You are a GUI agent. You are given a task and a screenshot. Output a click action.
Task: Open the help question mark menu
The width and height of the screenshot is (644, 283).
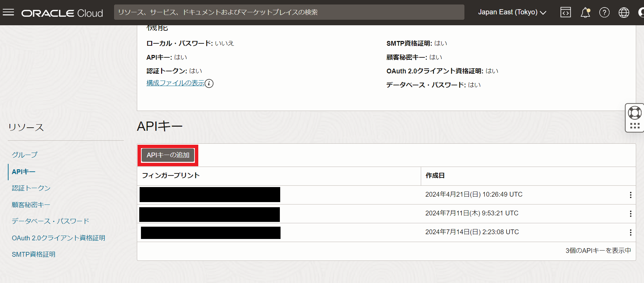coord(604,13)
